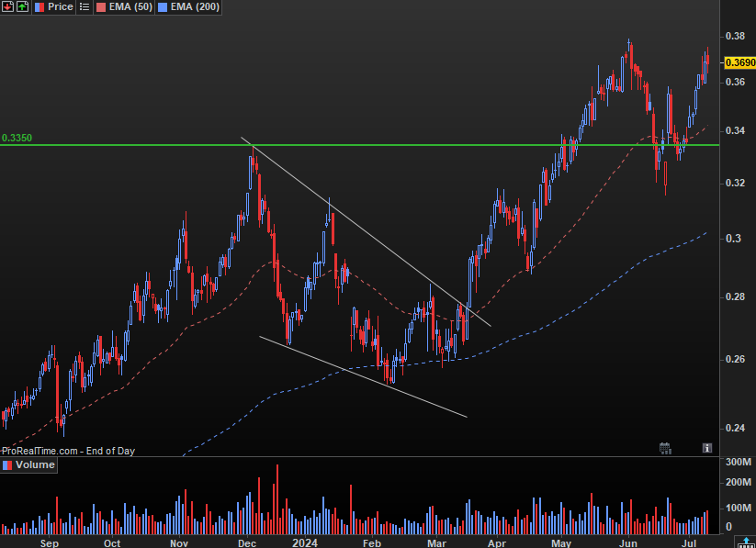Click the Sep label on time axis
This screenshot has height=548, width=756.
[50, 543]
